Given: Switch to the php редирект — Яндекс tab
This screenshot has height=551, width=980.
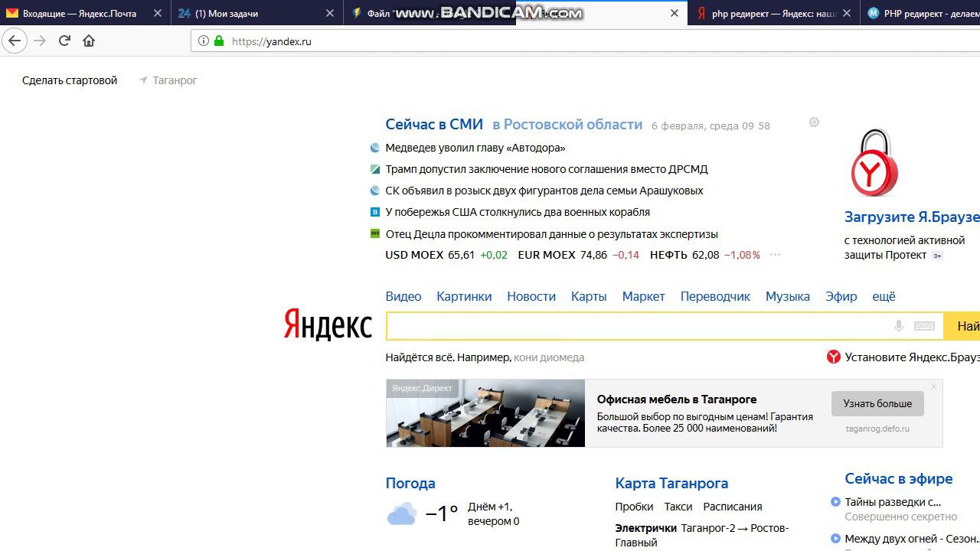Looking at the screenshot, I should coord(773,14).
